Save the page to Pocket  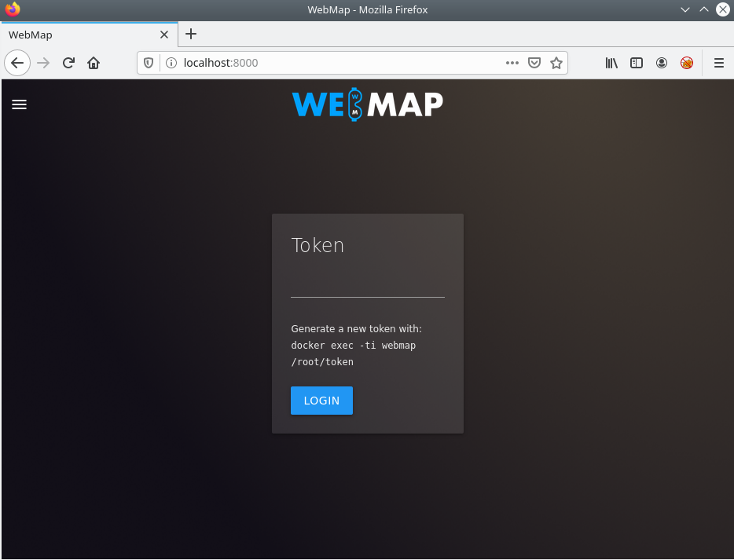[534, 63]
